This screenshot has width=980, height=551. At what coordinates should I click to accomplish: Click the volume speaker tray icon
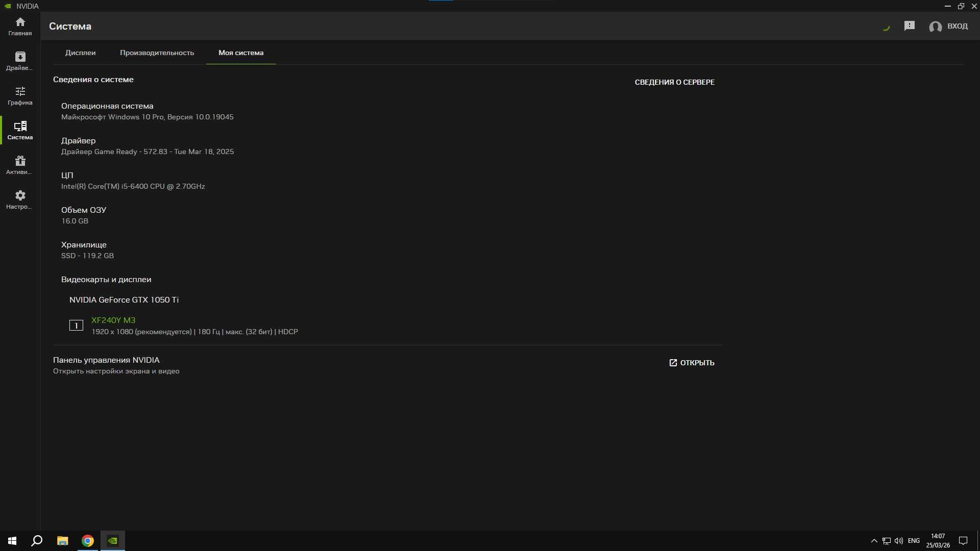899,541
